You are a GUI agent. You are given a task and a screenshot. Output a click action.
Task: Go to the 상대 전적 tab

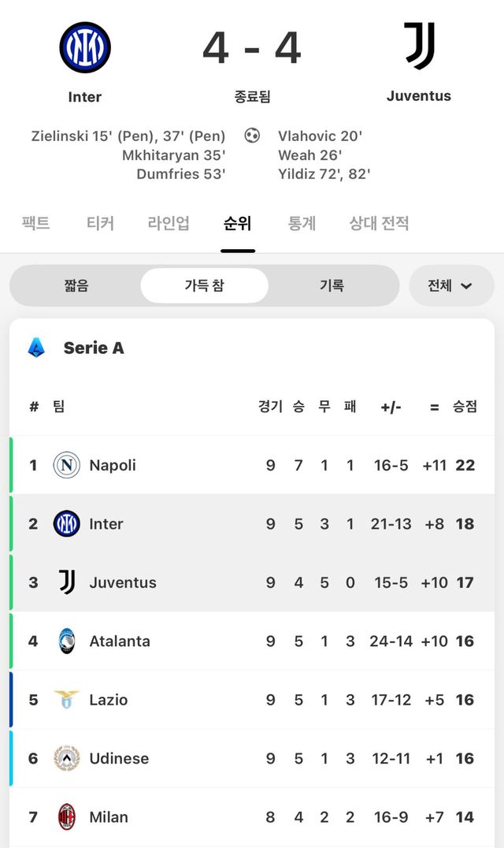[379, 223]
